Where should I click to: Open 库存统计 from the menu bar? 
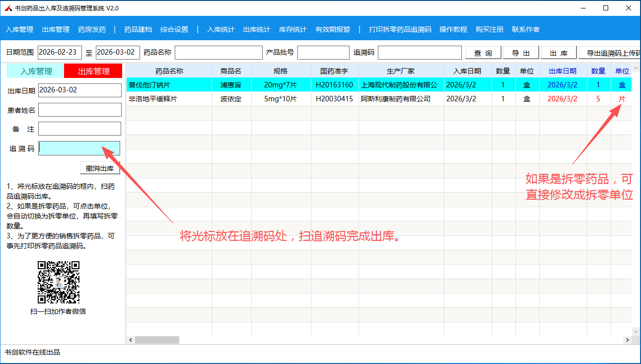(293, 29)
